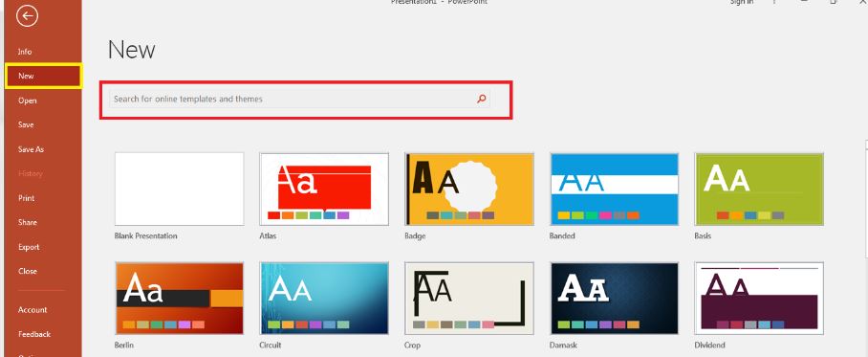Click Save in the sidebar
This screenshot has width=868, height=357.
26,124
